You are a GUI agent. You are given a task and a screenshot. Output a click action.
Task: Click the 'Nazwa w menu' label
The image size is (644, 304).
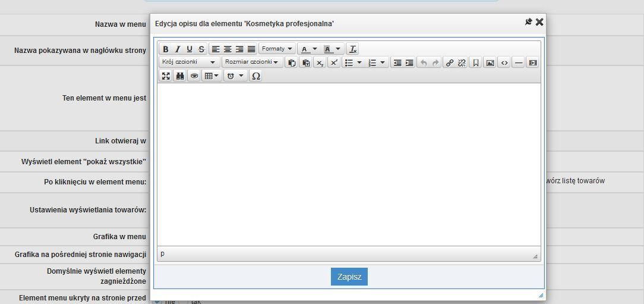click(121, 24)
